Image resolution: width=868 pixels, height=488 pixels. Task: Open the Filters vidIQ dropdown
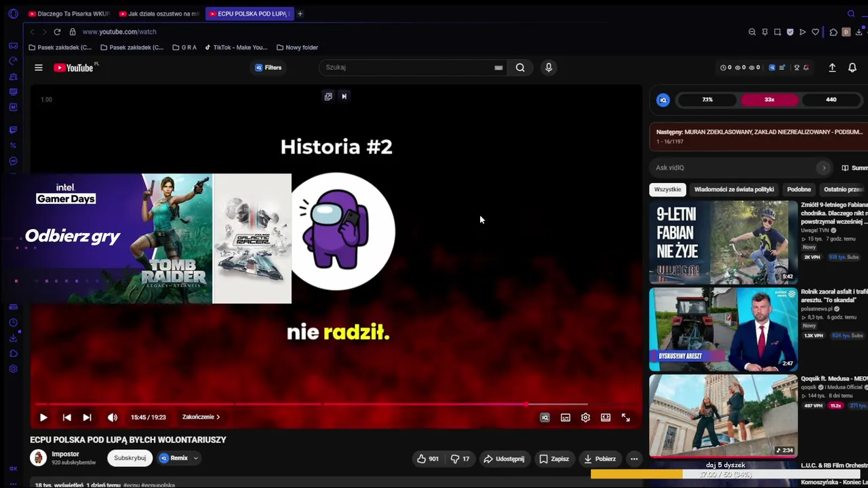tap(268, 68)
